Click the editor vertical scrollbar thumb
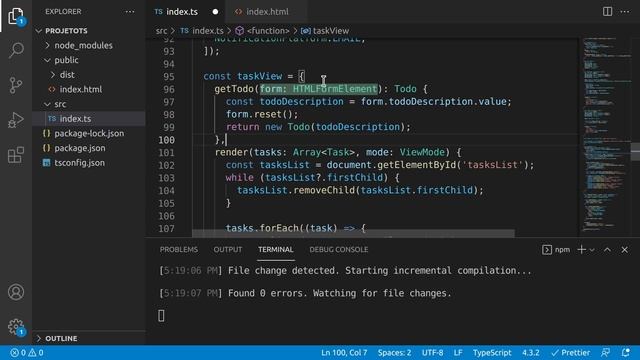 point(635,152)
